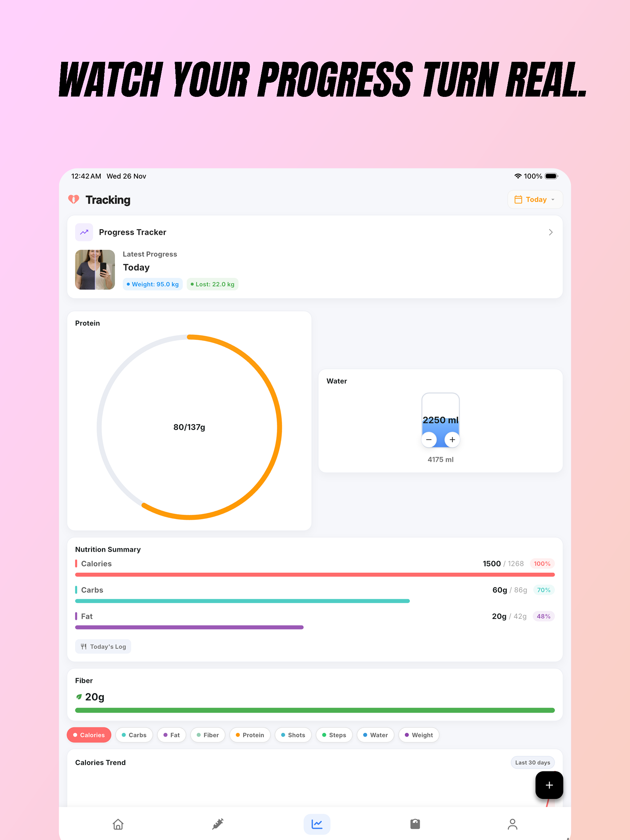630x840 pixels.
Task: Click the Carbs 70% badge
Action: (x=543, y=590)
